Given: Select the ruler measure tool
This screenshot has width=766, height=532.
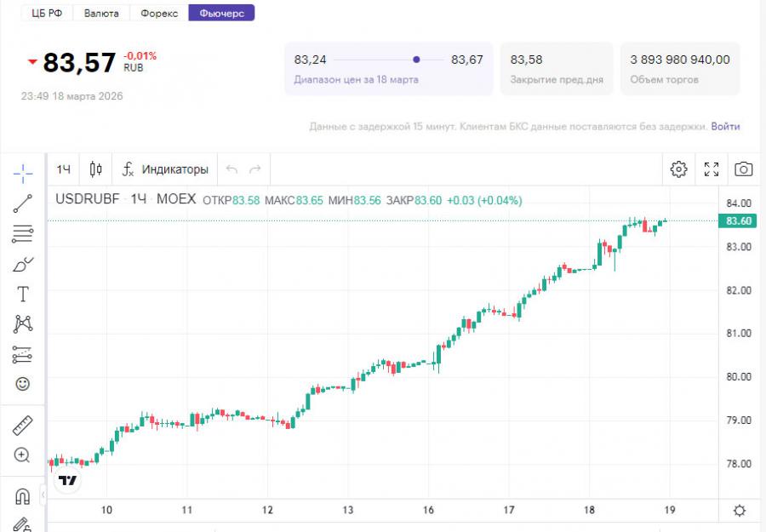Looking at the screenshot, I should pyautogui.click(x=23, y=425).
